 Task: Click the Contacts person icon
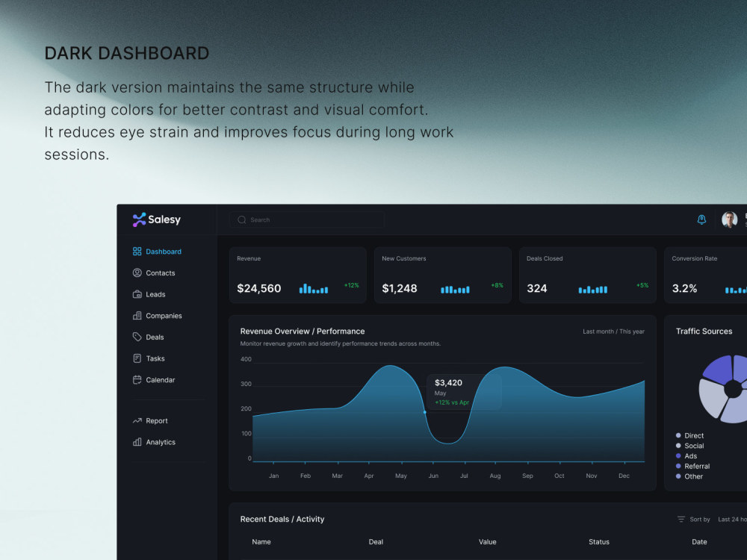137,273
